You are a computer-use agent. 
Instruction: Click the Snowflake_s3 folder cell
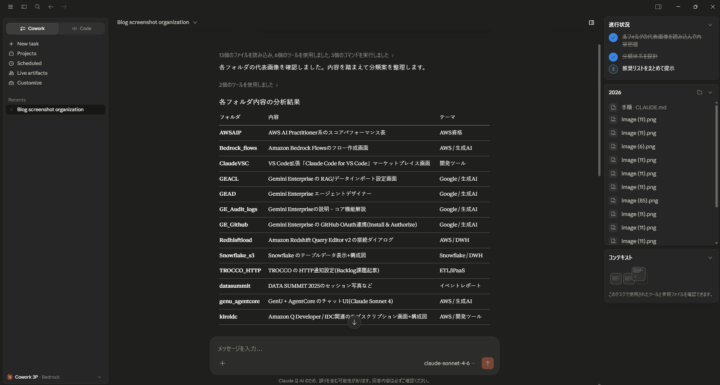point(236,255)
